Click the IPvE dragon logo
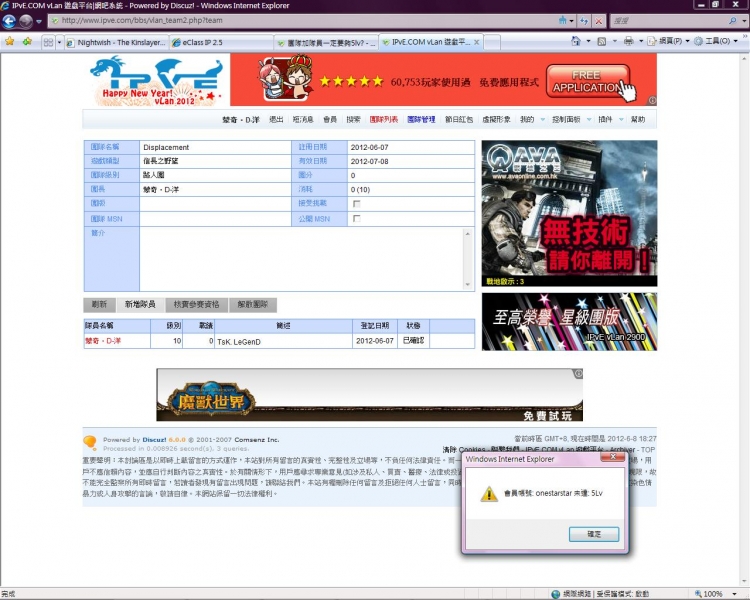This screenshot has width=750, height=600. [x=156, y=79]
